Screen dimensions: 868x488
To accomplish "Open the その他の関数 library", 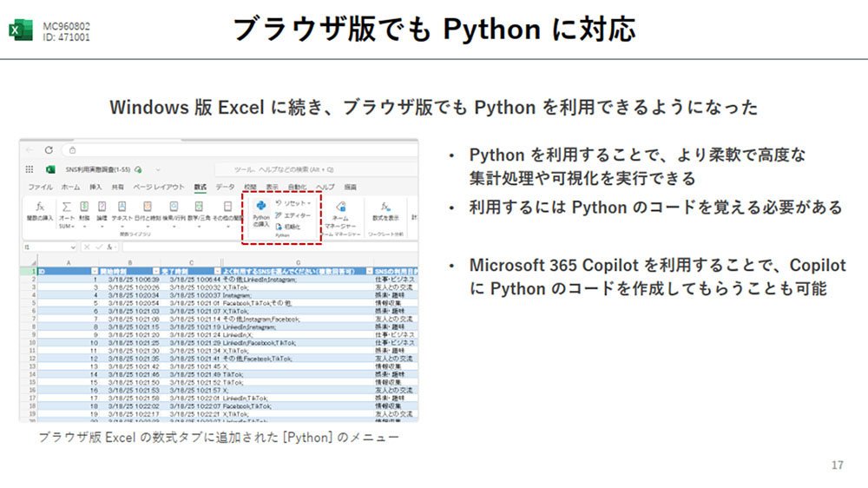I will 227,214.
